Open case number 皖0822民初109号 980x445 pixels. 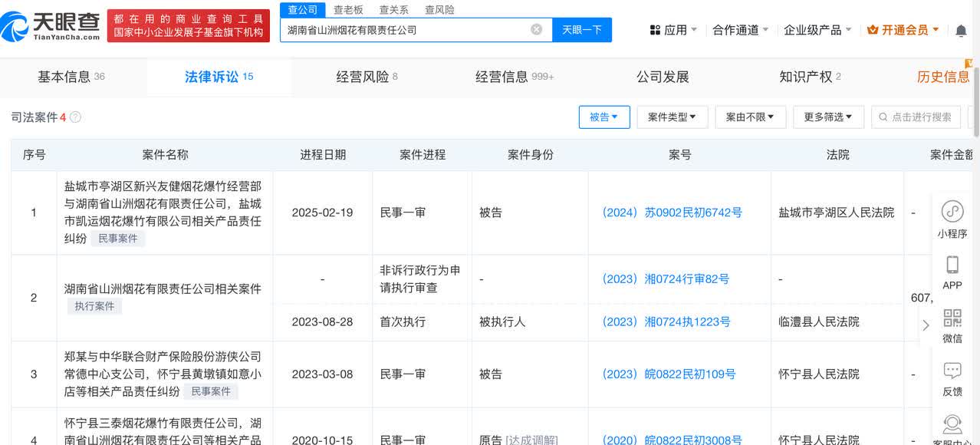[669, 374]
